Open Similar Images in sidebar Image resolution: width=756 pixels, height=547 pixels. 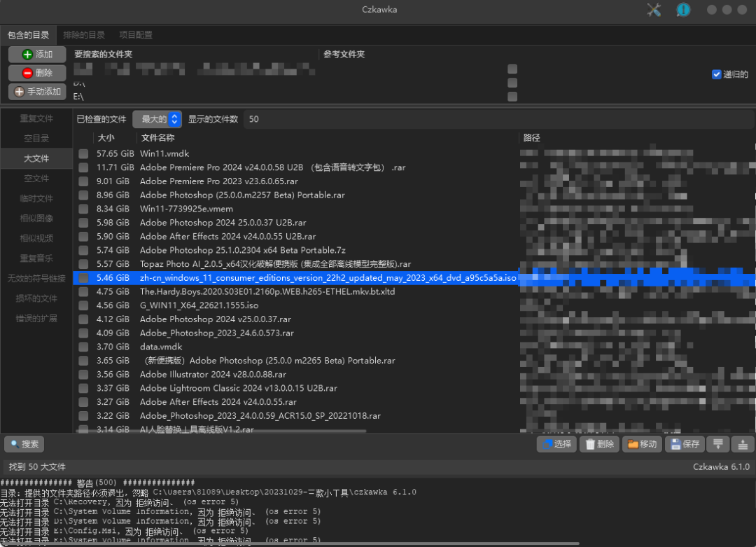point(36,219)
